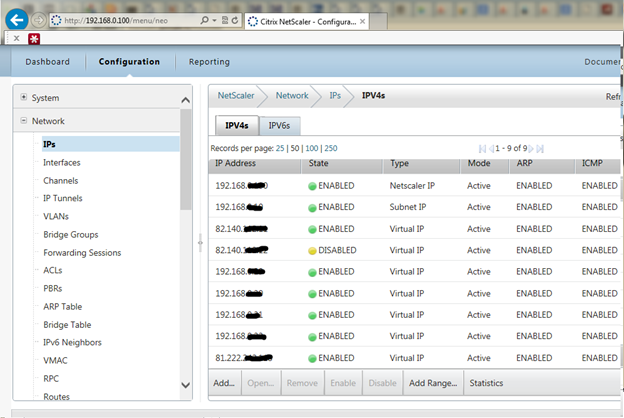Set records per page to 50

click(x=295, y=148)
